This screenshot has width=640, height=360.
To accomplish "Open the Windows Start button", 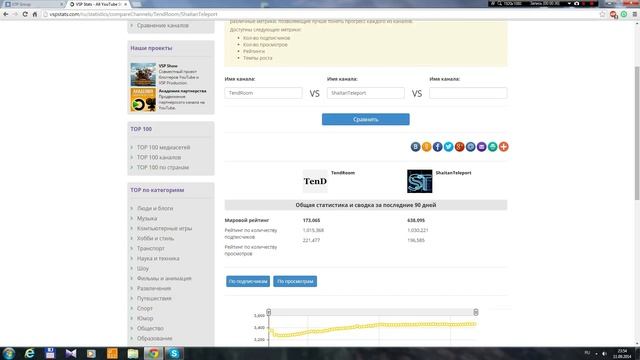I will pos(9,353).
